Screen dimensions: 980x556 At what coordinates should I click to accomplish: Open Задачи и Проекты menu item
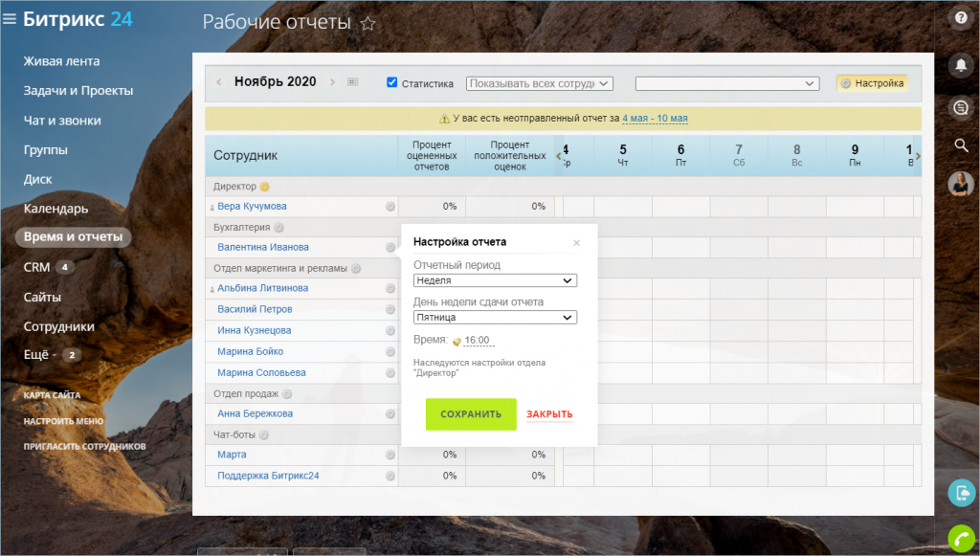78,91
